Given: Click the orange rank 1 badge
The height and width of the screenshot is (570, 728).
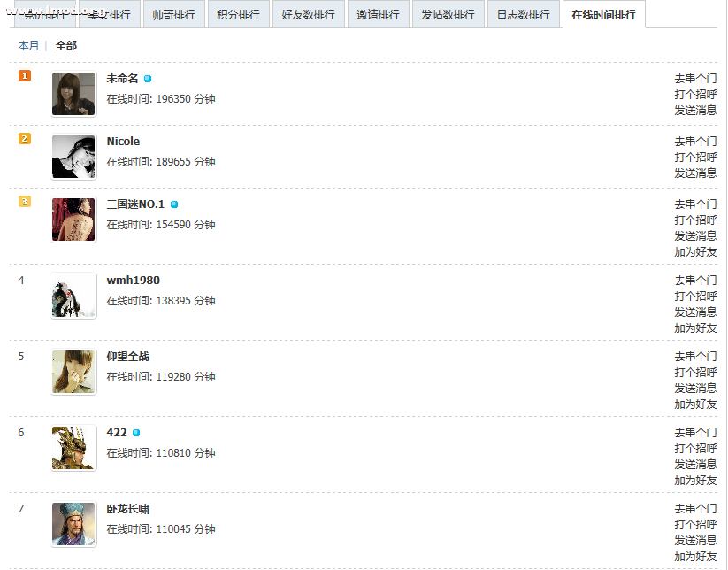Looking at the screenshot, I should [x=25, y=75].
